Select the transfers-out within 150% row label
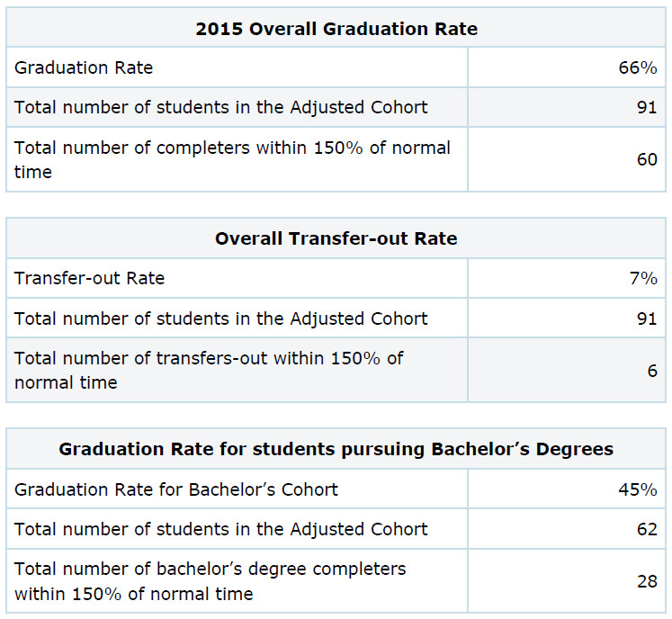The image size is (672, 619). click(x=209, y=370)
